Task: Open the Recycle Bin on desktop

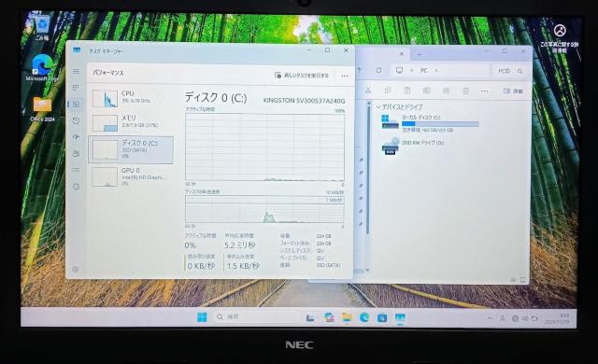Action: 42,28
